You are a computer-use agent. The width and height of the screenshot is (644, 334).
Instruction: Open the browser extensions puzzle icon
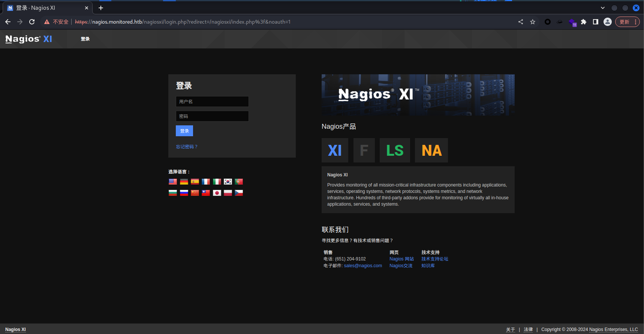click(x=584, y=22)
